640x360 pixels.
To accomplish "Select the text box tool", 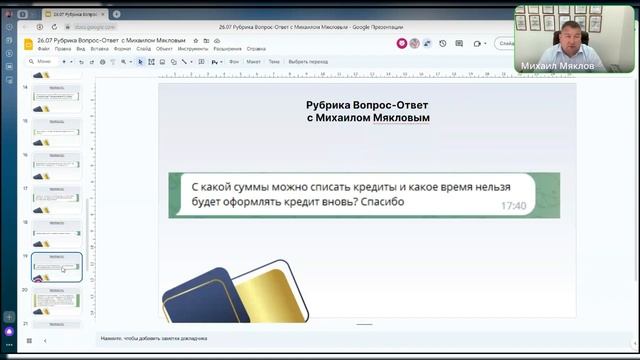I will [x=151, y=62].
